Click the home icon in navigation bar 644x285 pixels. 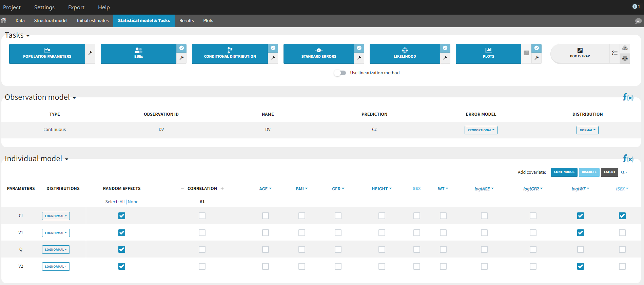4,20
